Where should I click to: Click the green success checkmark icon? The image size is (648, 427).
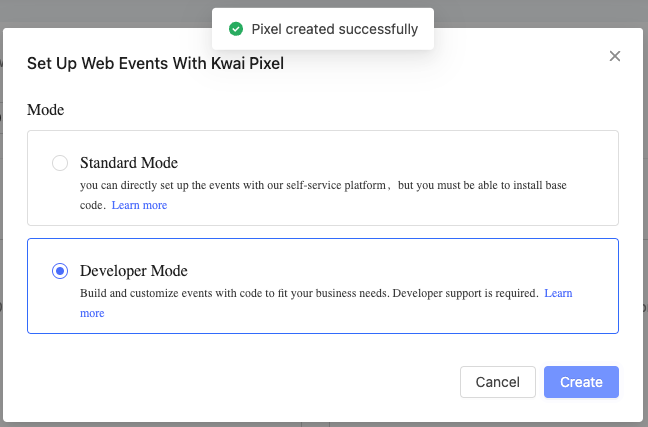click(236, 29)
